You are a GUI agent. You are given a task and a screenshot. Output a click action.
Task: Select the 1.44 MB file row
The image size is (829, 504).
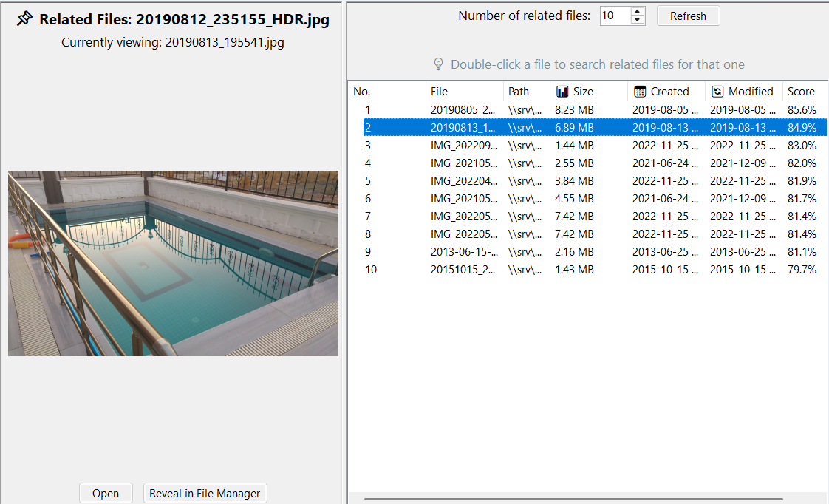click(x=594, y=146)
